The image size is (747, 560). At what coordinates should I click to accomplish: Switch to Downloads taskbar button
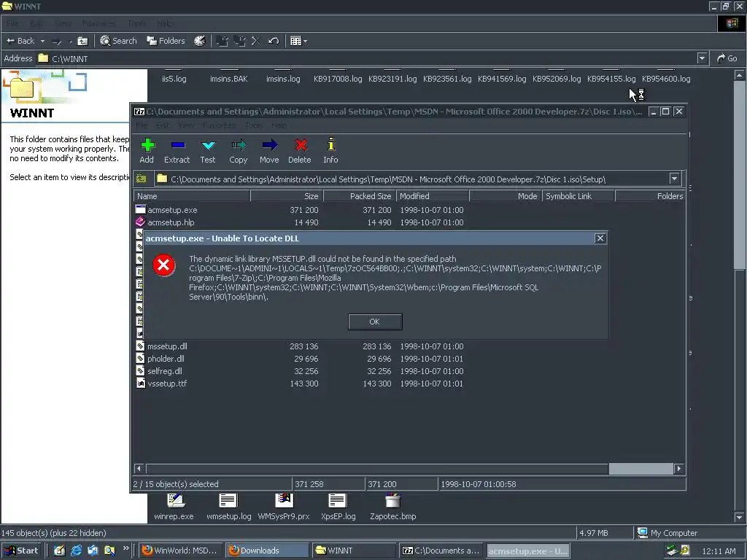(267, 551)
